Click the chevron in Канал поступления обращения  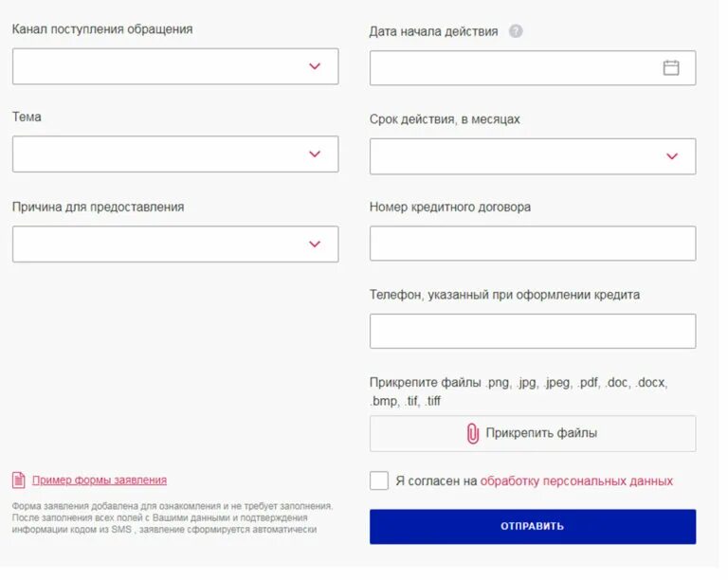(x=315, y=66)
